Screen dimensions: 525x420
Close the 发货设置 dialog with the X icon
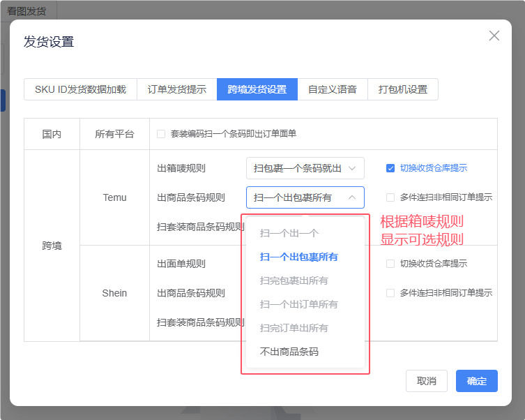point(494,36)
